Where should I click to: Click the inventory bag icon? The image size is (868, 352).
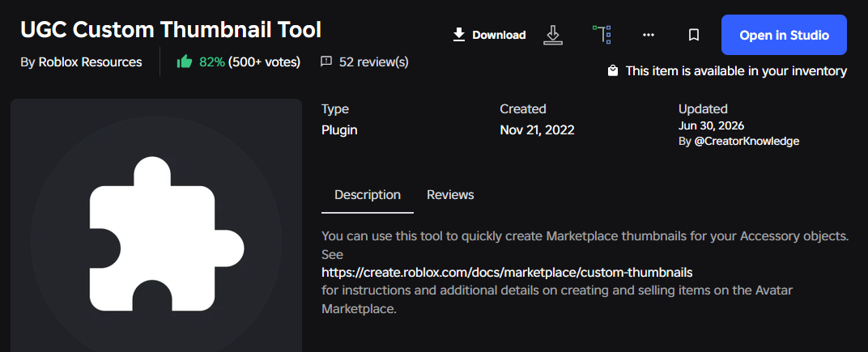(613, 71)
